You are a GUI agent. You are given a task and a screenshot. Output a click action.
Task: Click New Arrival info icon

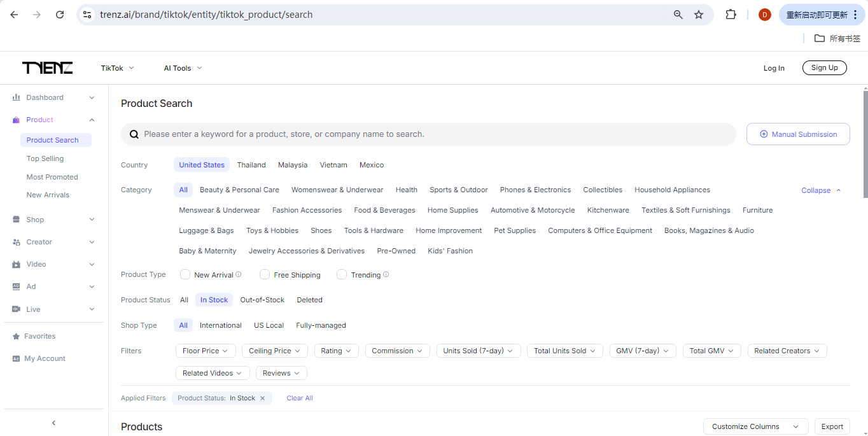(x=239, y=274)
